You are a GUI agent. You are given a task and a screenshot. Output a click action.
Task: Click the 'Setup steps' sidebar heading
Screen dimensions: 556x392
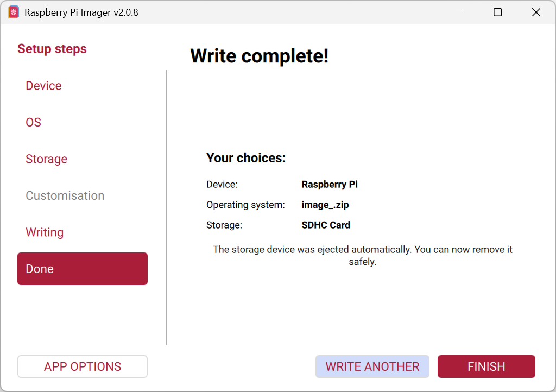(x=52, y=49)
